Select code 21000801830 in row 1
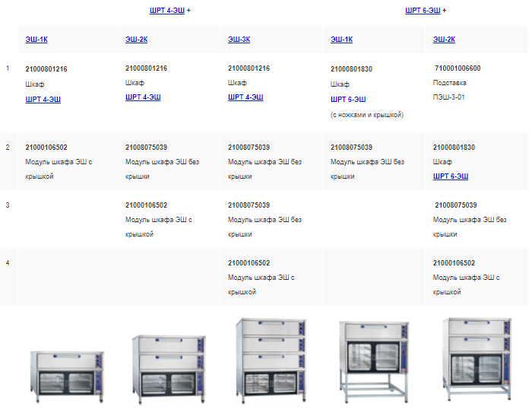The image size is (532, 413). tap(351, 69)
